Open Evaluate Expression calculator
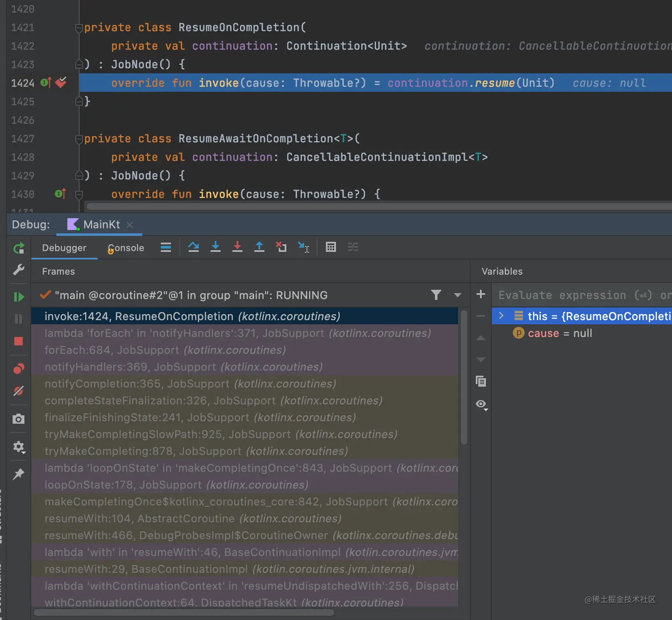 coord(331,247)
